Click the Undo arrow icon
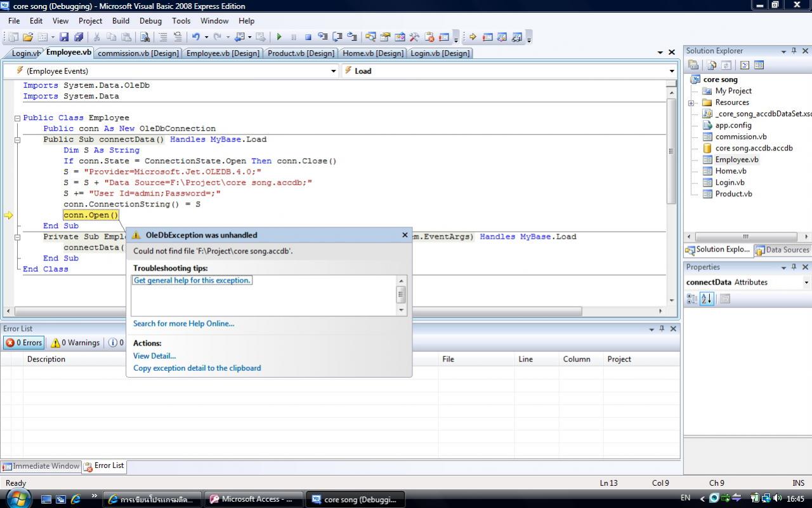The height and width of the screenshot is (508, 812). click(196, 37)
